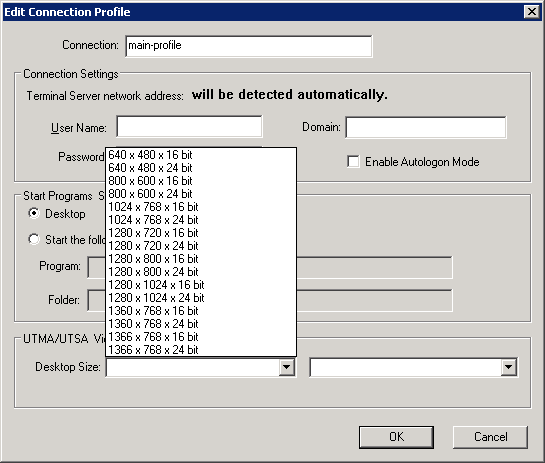Pick 1280 x 720 x 24 bit option

(201, 246)
